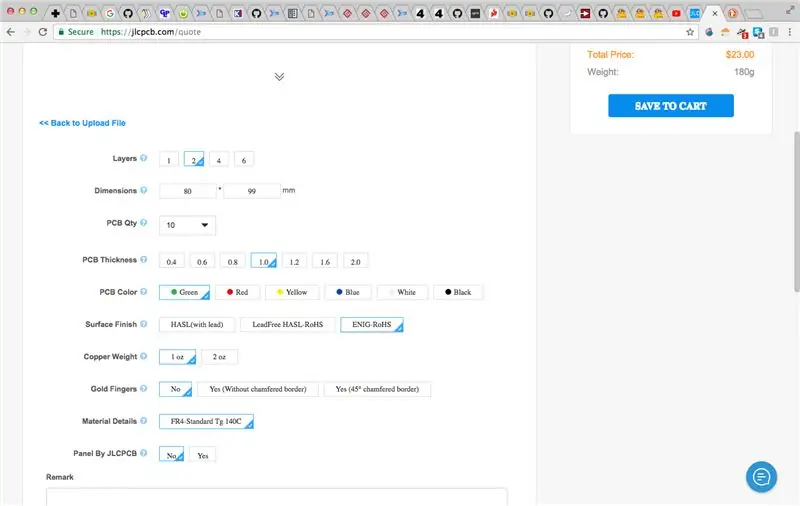Click the height dimension field showing 99
Viewport: 800px width, 506px height.
point(252,191)
